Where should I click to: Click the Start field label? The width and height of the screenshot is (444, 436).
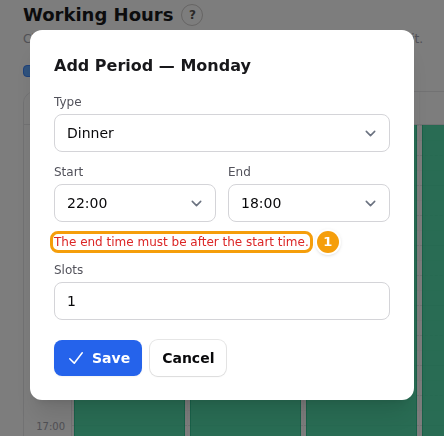pos(69,172)
